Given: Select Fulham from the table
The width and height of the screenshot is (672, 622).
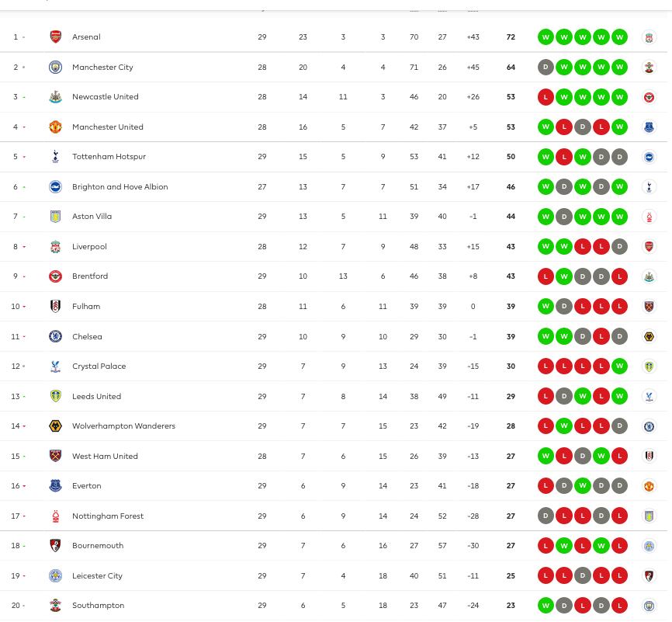Looking at the screenshot, I should [85, 306].
